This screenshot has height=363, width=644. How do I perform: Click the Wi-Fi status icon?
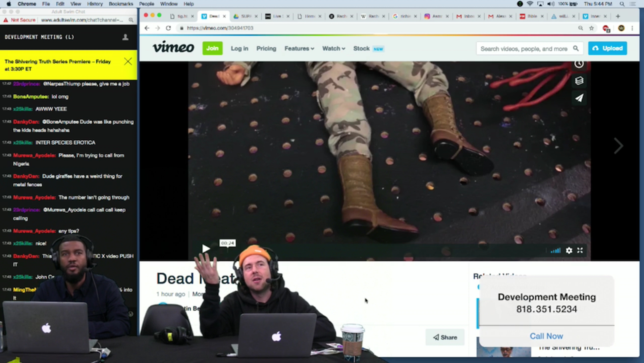530,4
